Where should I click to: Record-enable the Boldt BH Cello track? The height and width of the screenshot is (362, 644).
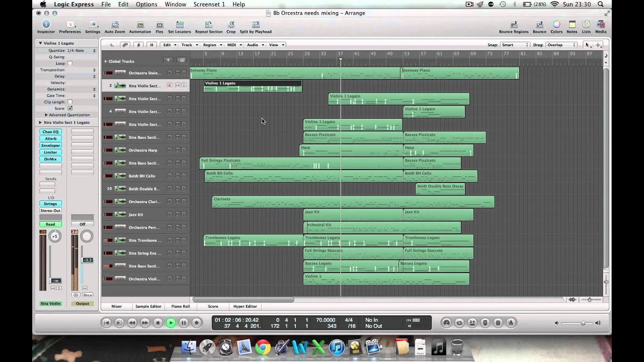[170, 176]
